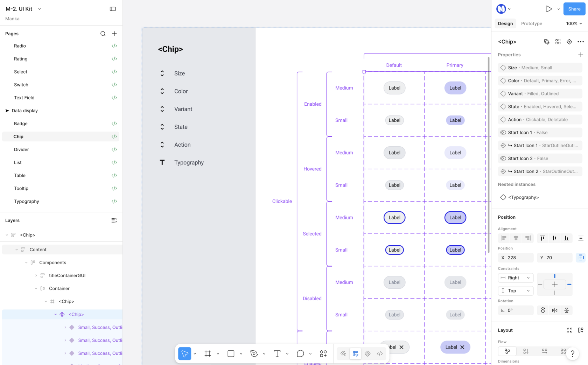Open the more options ellipsis beside <Chip> header
The height and width of the screenshot is (365, 588).
[x=581, y=42]
